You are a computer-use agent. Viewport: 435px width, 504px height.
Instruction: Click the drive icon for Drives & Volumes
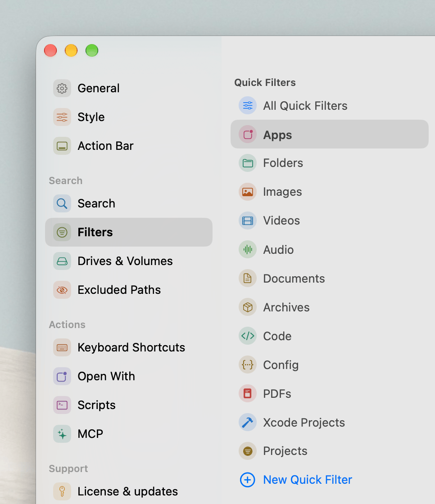click(x=62, y=261)
